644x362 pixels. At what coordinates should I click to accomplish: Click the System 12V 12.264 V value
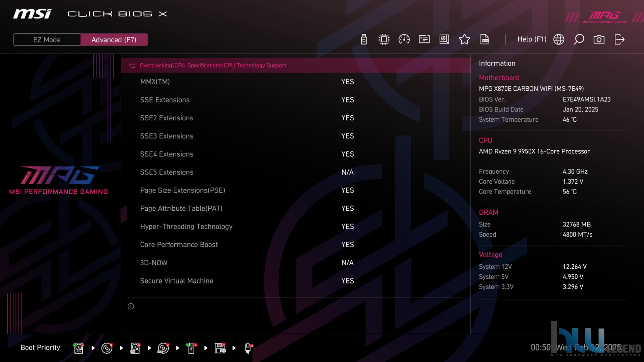point(575,267)
